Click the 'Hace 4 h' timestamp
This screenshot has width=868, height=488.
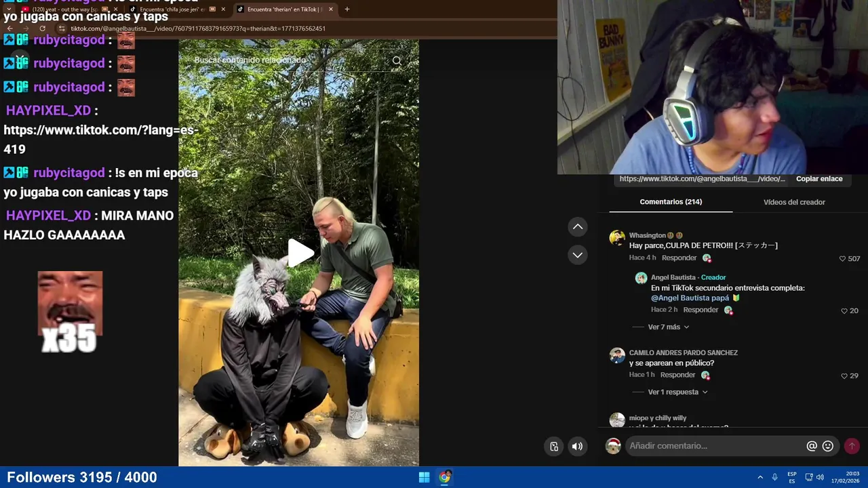[642, 258]
